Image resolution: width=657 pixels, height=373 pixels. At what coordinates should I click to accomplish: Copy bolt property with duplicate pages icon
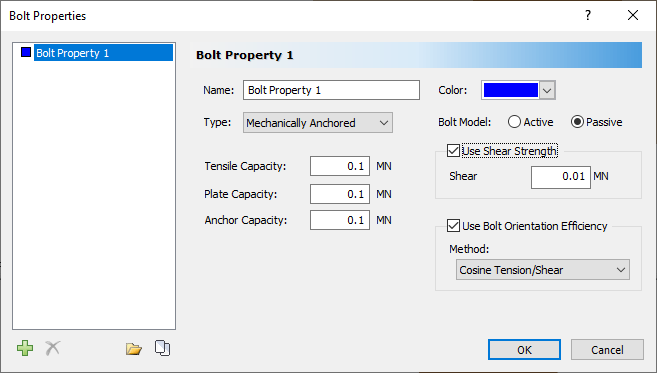click(163, 348)
